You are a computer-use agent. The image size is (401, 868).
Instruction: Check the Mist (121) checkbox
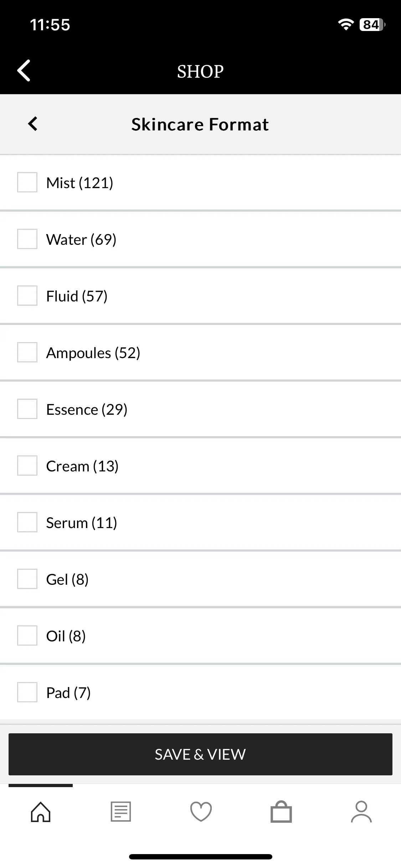[x=27, y=182]
